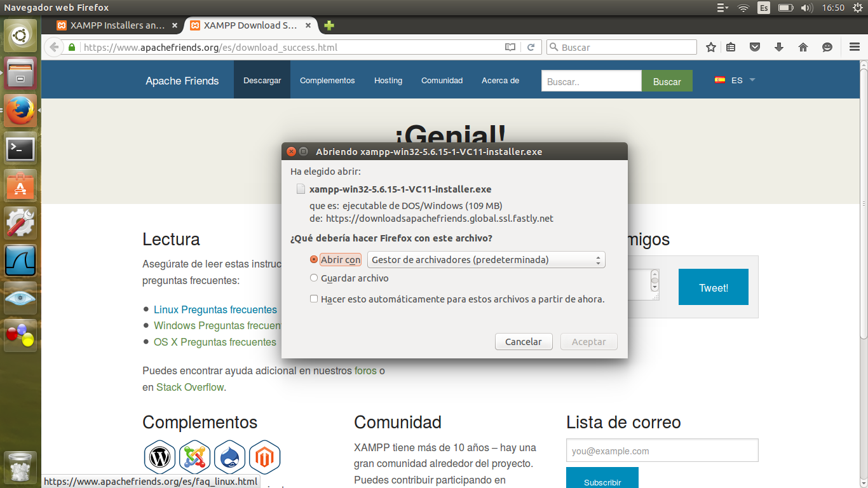The image size is (868, 488).
Task: Click the Apache Friends site title
Action: coord(182,81)
